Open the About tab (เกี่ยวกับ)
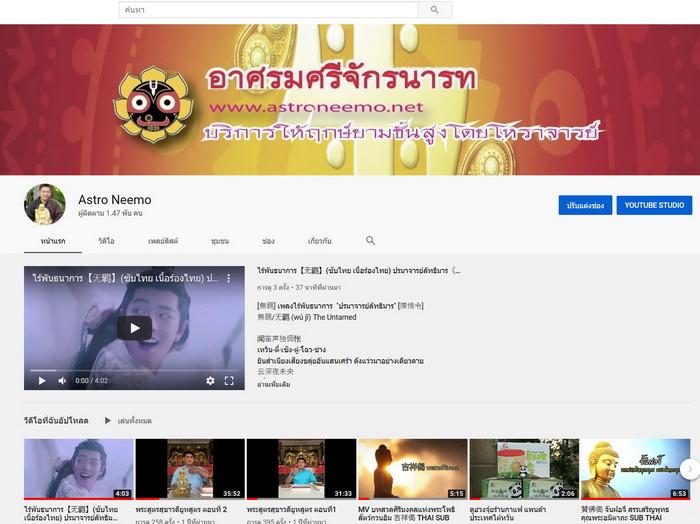The height and width of the screenshot is (524, 700). point(320,241)
